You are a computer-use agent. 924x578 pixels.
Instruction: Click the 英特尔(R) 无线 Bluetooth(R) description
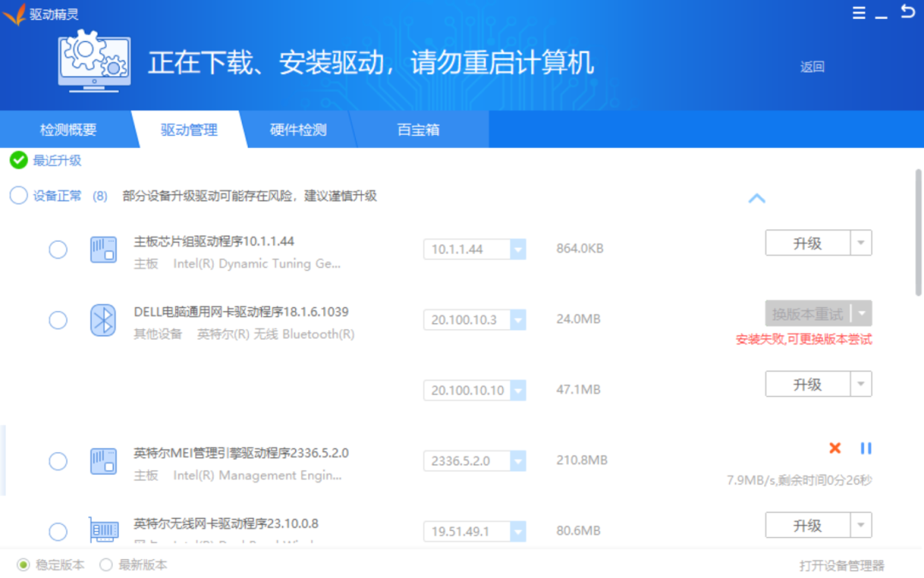(275, 334)
